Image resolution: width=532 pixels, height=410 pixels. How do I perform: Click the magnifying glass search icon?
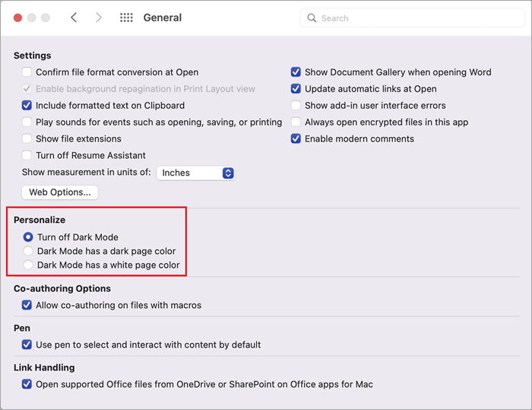click(312, 17)
